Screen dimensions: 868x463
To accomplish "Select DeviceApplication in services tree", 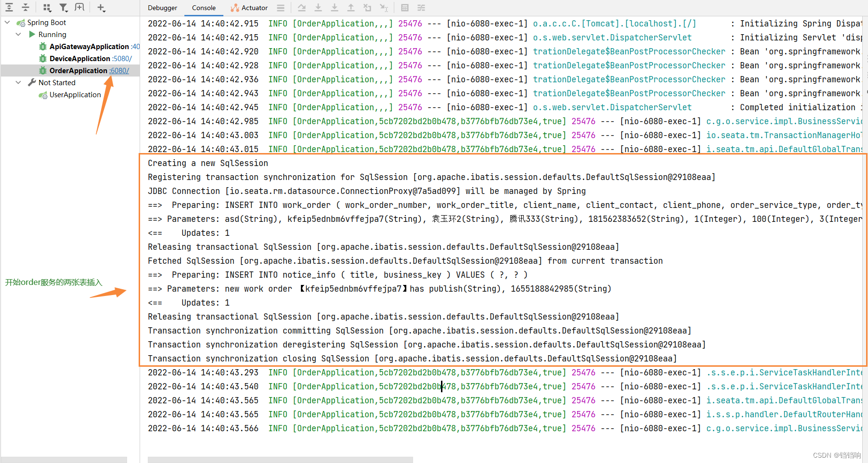I will [x=80, y=58].
